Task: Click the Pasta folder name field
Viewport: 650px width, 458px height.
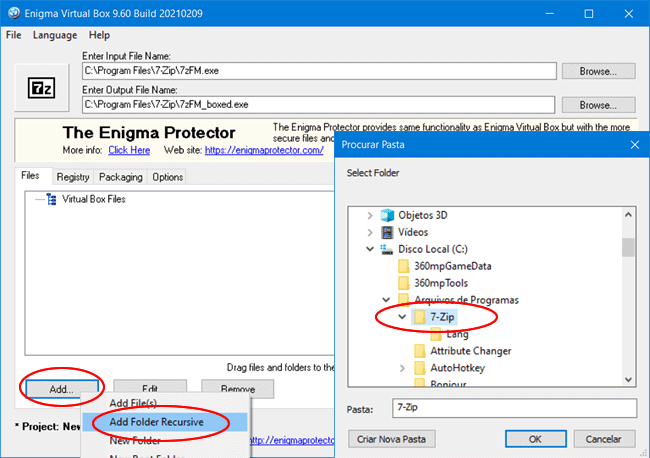Action: point(513,408)
